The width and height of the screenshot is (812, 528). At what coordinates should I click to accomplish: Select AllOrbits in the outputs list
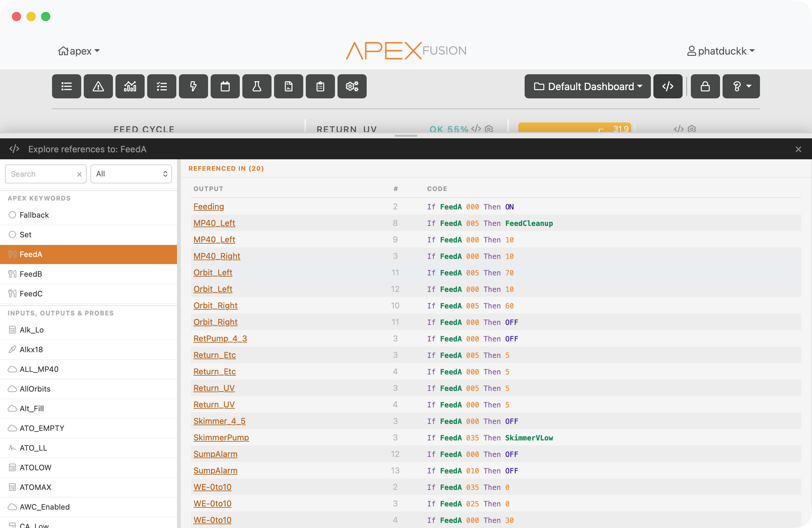[x=88, y=389]
